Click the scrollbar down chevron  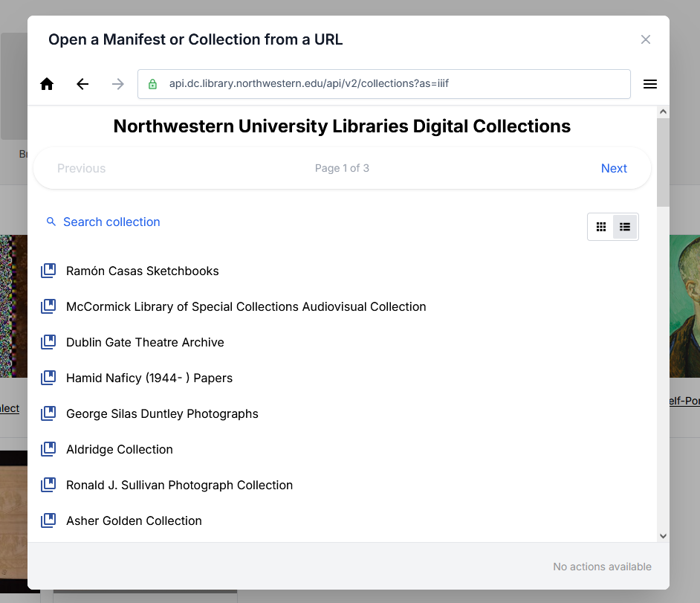coord(663,535)
